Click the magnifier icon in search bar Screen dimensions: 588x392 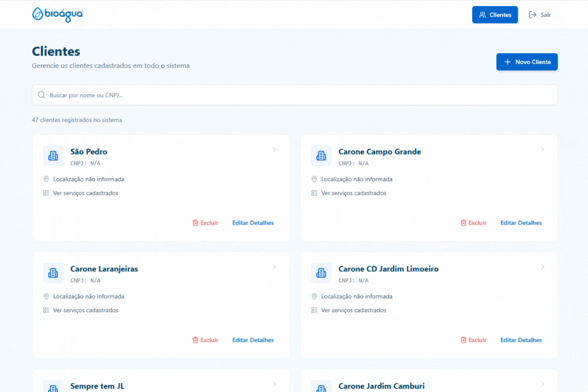[42, 95]
